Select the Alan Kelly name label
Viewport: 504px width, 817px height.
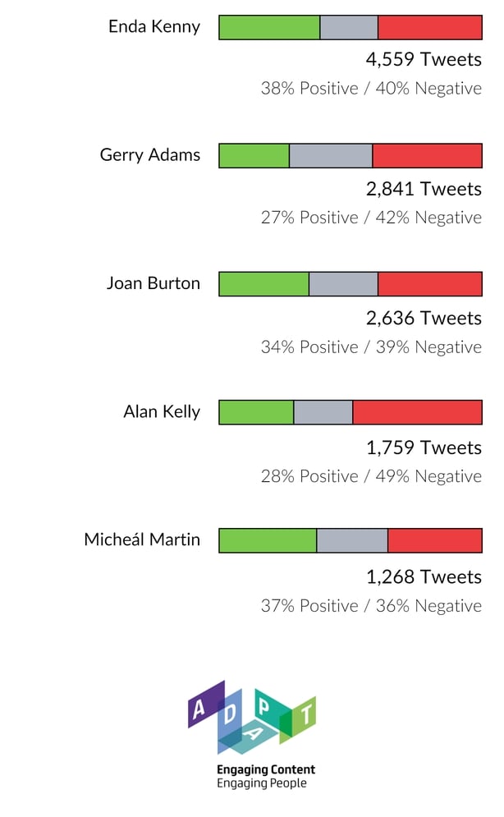[162, 411]
